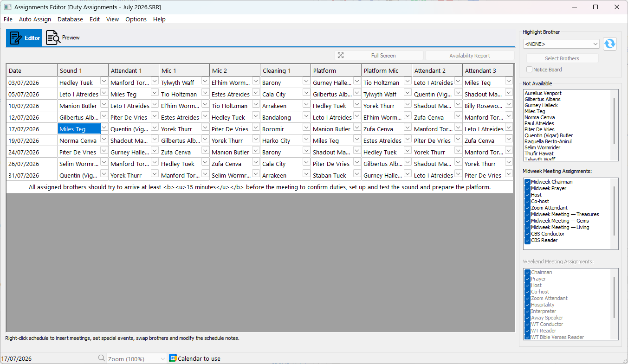This screenshot has height=364, width=628.
Task: Click the refresh highlight icon button
Action: [610, 44]
